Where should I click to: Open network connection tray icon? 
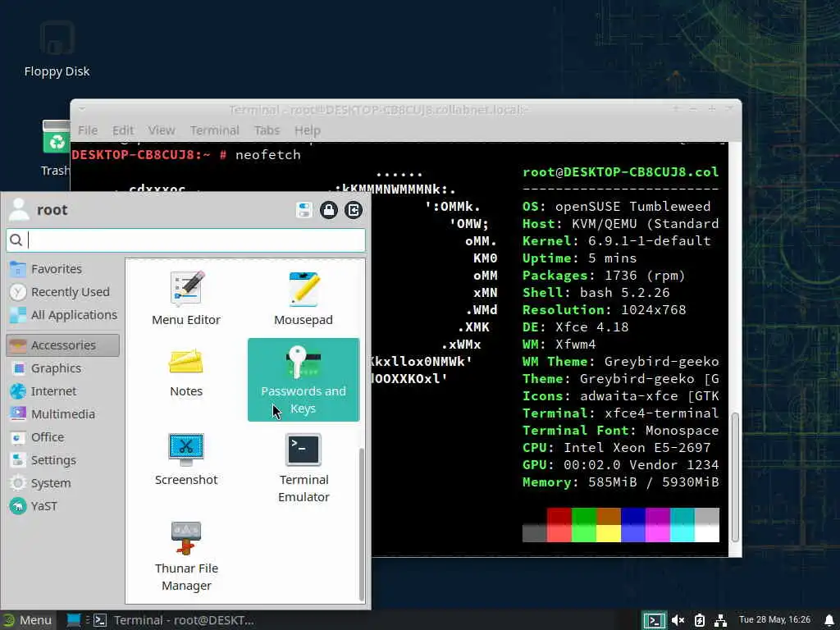pos(720,620)
